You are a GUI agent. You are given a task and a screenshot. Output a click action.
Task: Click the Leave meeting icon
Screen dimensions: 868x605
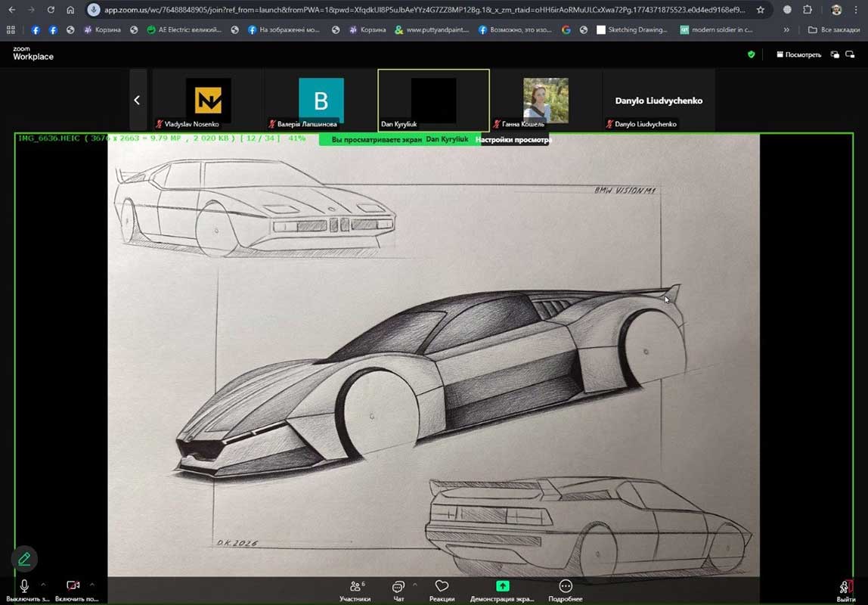pyautogui.click(x=846, y=587)
